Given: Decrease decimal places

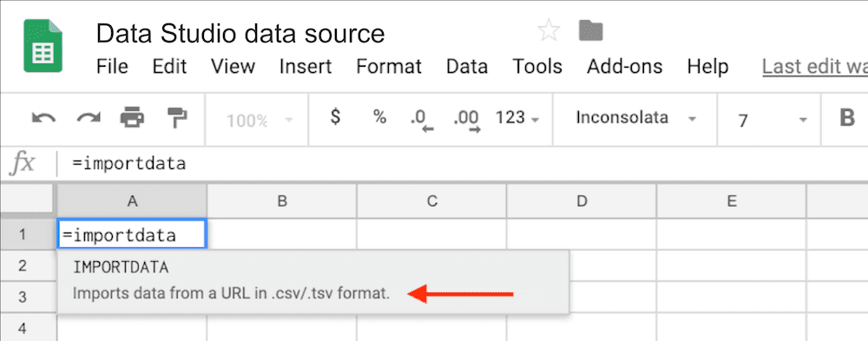Looking at the screenshot, I should [422, 120].
